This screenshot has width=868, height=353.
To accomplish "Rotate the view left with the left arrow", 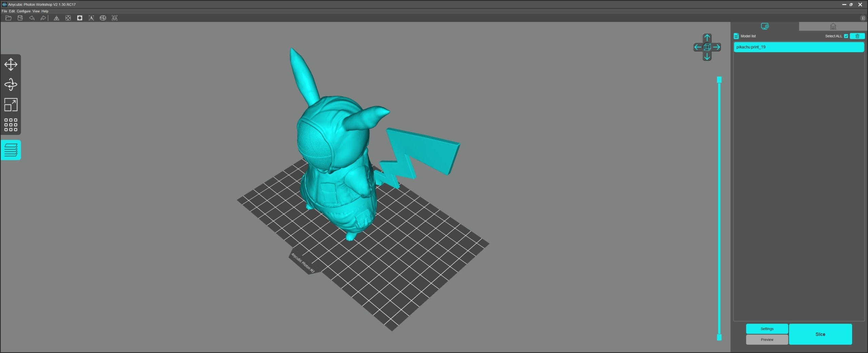I will [698, 47].
